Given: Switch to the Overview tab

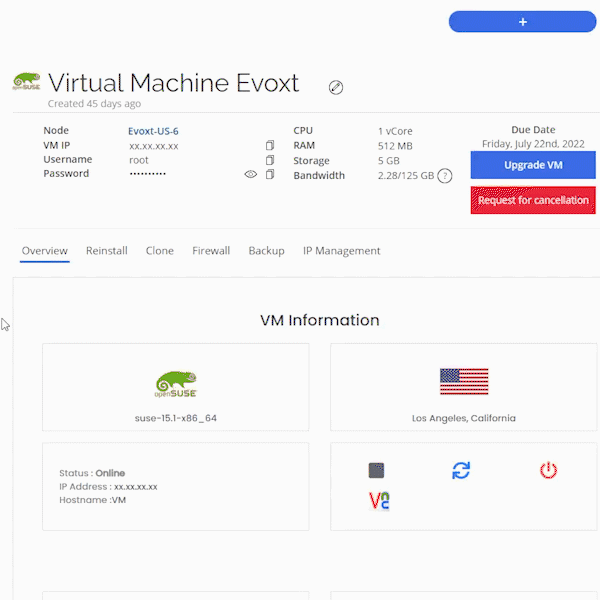Looking at the screenshot, I should click(45, 251).
